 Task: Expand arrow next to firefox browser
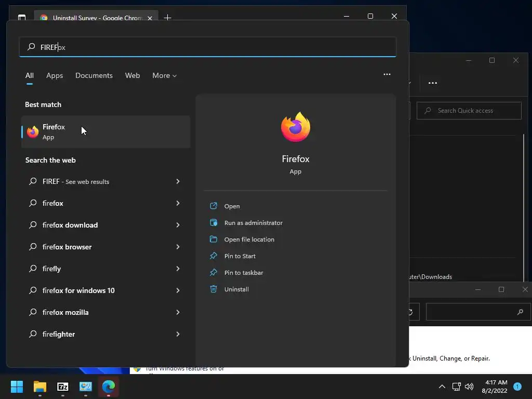coord(178,247)
